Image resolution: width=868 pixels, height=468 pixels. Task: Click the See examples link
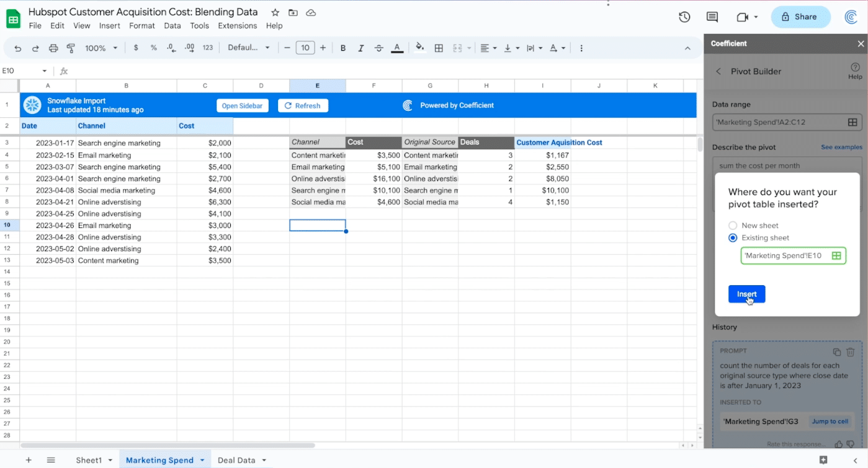point(841,147)
